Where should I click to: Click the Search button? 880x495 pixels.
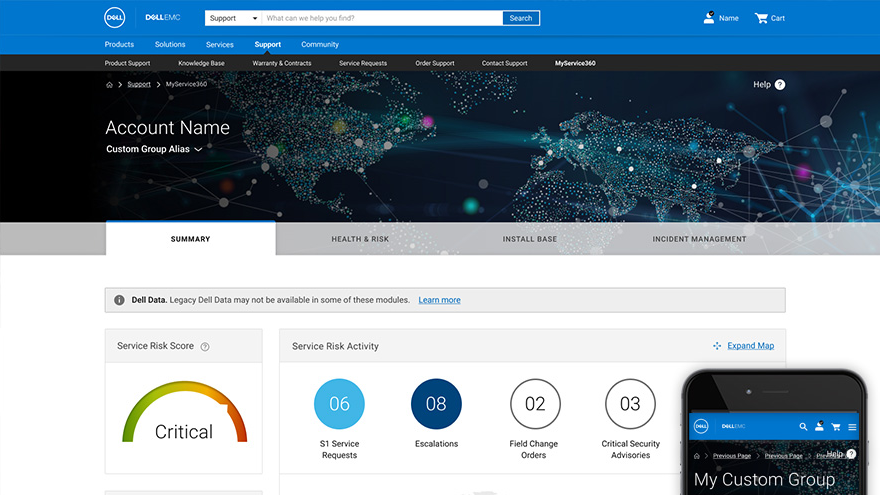click(521, 18)
